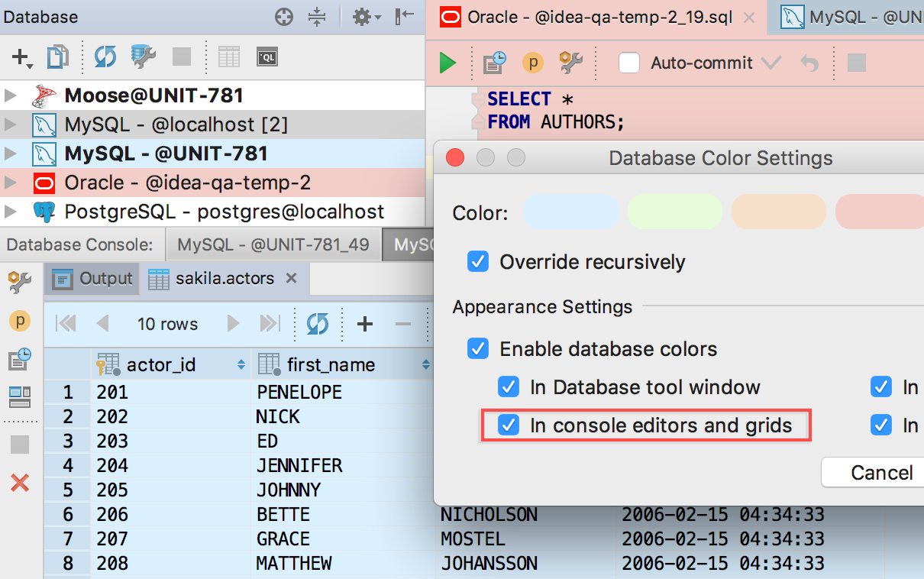Run the SQL query with green play button
Viewport: 924px width, 579px height.
tap(447, 63)
